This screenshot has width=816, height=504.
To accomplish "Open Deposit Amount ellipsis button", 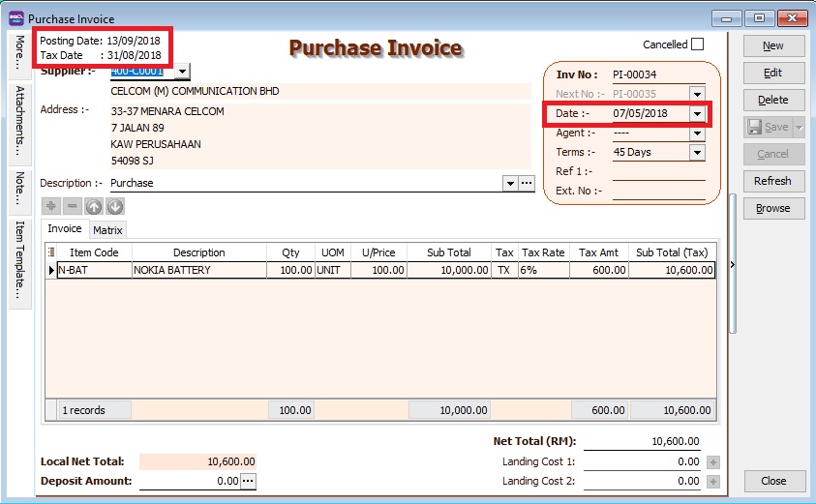I will pos(249,481).
